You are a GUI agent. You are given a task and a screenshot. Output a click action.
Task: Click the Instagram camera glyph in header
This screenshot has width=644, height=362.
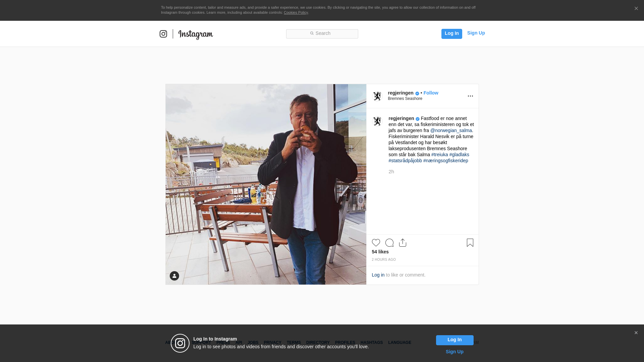click(163, 34)
